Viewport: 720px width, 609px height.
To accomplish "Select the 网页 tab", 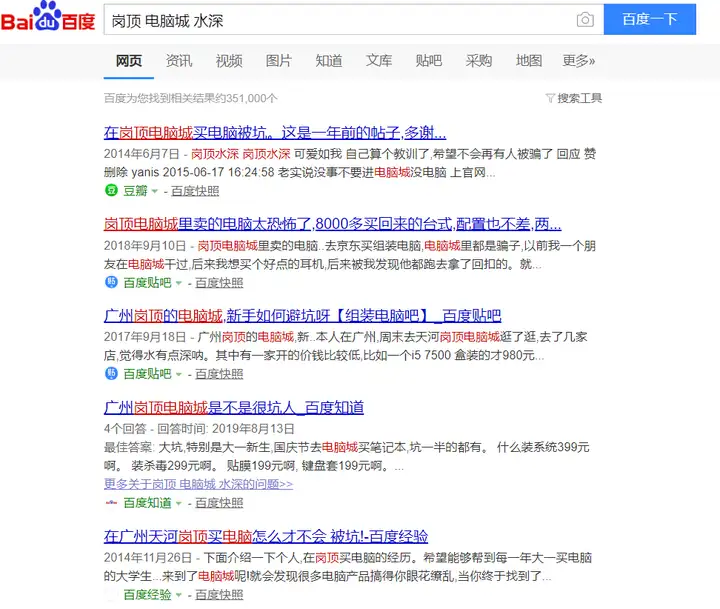I will (x=129, y=61).
